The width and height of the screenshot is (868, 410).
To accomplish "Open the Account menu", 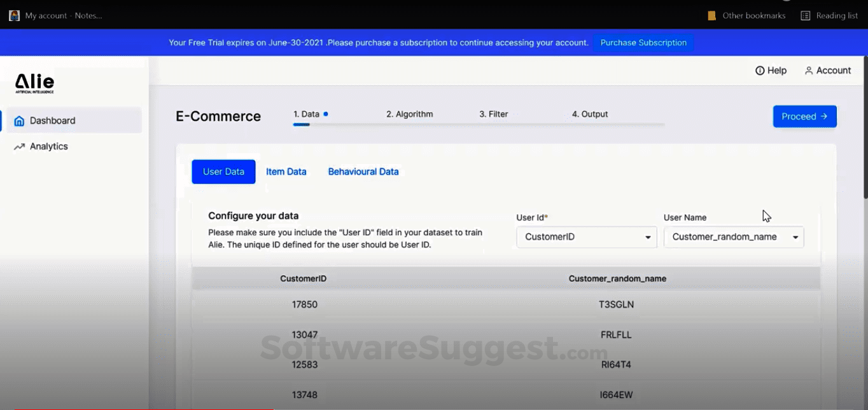I will coord(827,71).
